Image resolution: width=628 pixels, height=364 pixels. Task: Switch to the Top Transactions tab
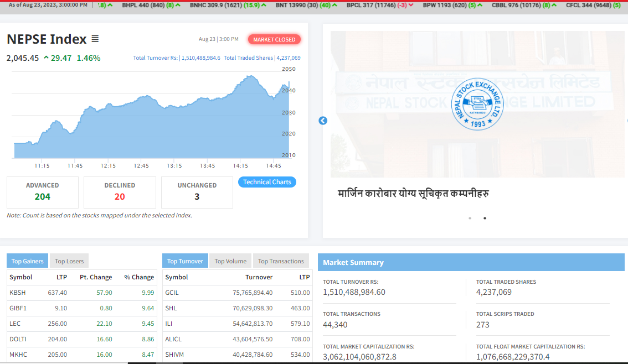coord(281,261)
